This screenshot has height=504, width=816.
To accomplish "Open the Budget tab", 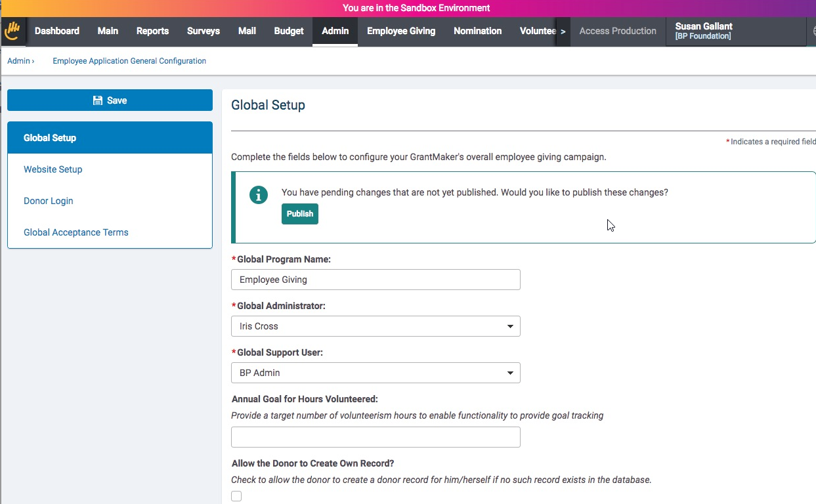I will (289, 31).
